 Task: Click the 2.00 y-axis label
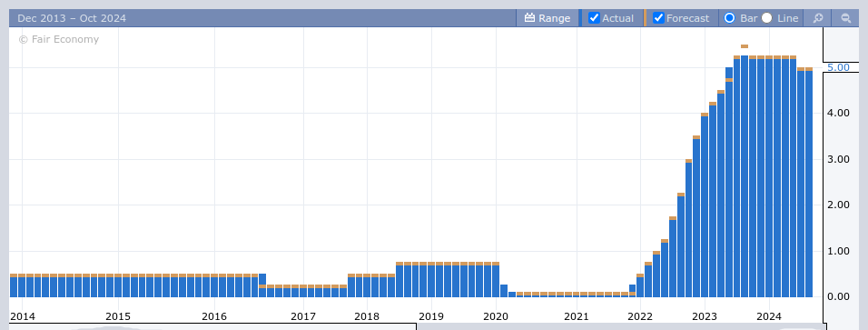click(838, 205)
